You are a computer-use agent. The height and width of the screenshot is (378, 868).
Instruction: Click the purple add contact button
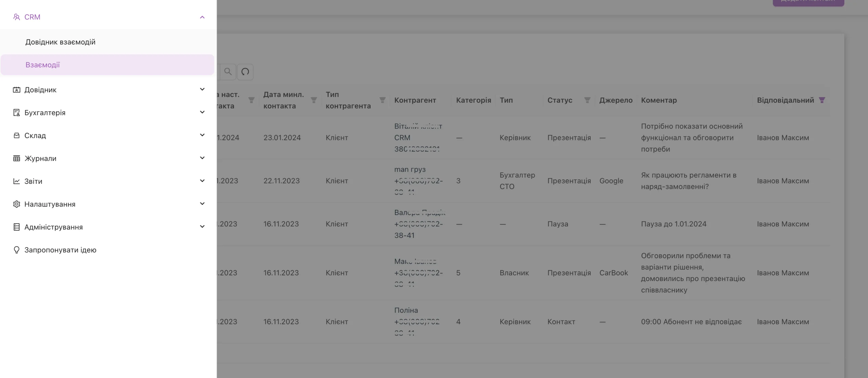[808, 2]
